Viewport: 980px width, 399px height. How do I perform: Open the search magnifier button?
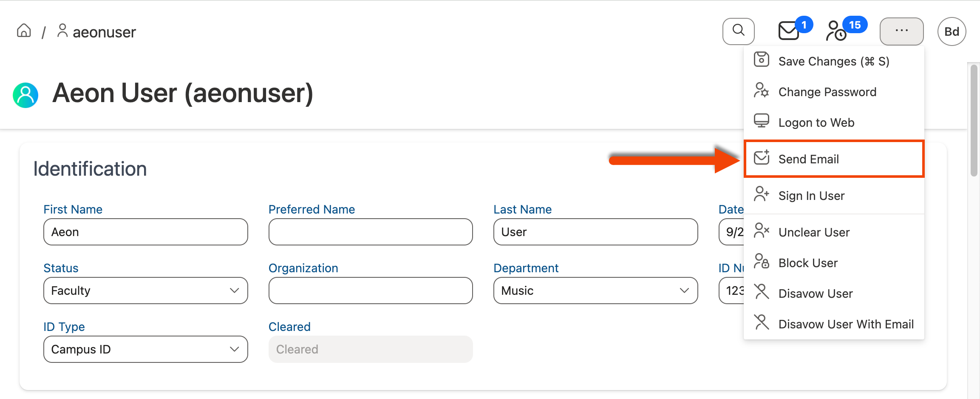(x=739, y=31)
